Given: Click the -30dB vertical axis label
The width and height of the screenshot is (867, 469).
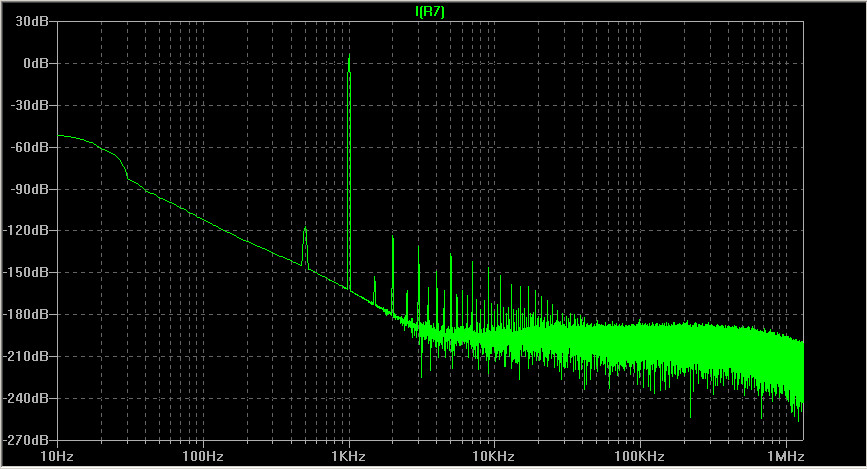Looking at the screenshot, I should (30, 105).
